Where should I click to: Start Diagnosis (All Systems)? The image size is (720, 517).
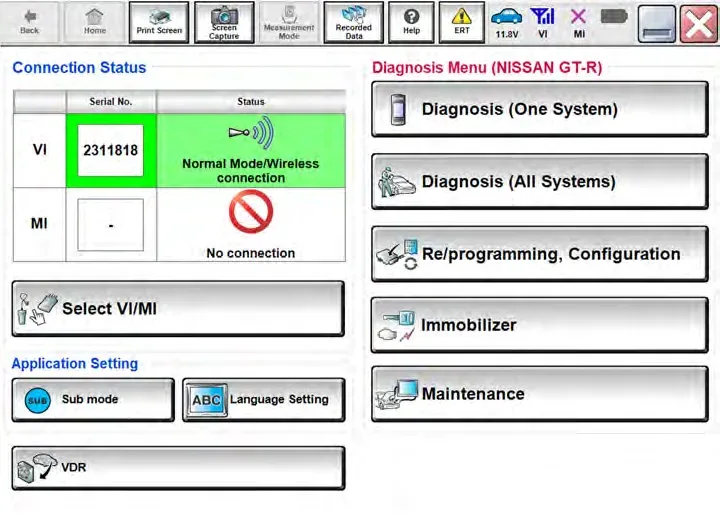[540, 181]
